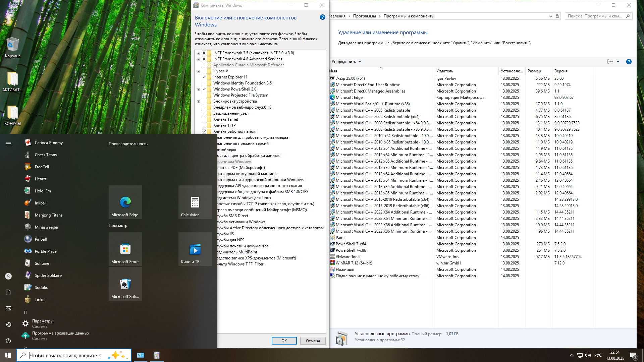The image size is (644, 362).
Task: Enable Windows Projected File System checkbox
Action: point(204,95)
